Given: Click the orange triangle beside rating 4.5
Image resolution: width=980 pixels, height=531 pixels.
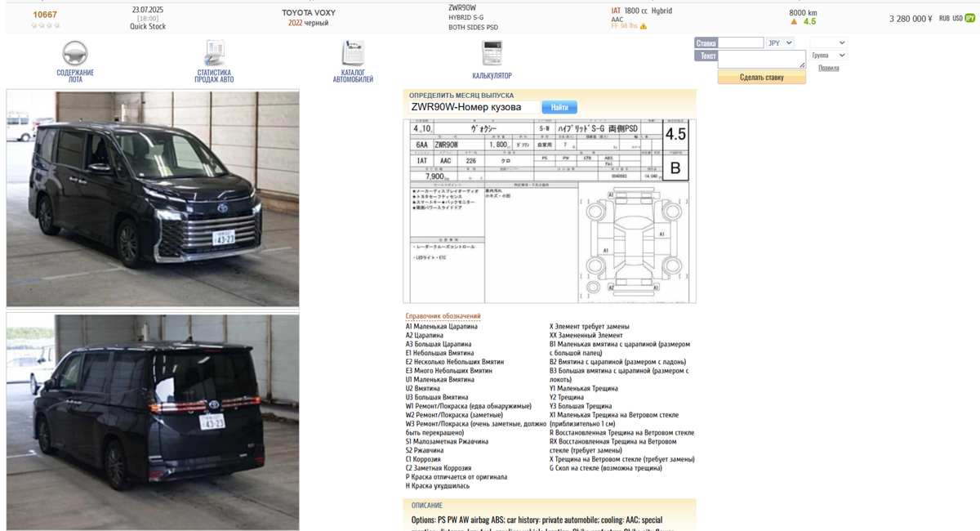Looking at the screenshot, I should point(794,22).
